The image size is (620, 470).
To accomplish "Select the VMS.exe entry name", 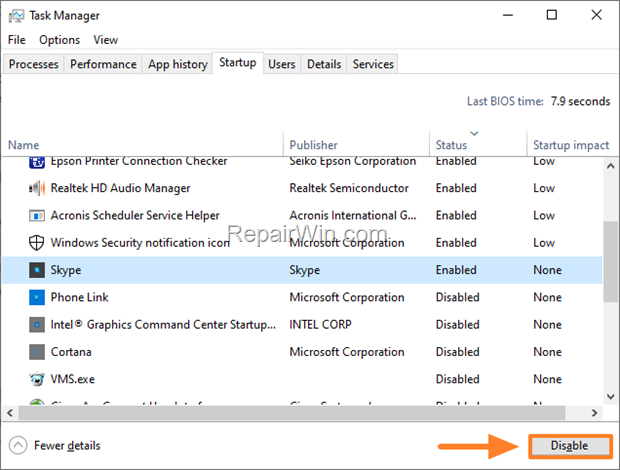I will [73, 379].
